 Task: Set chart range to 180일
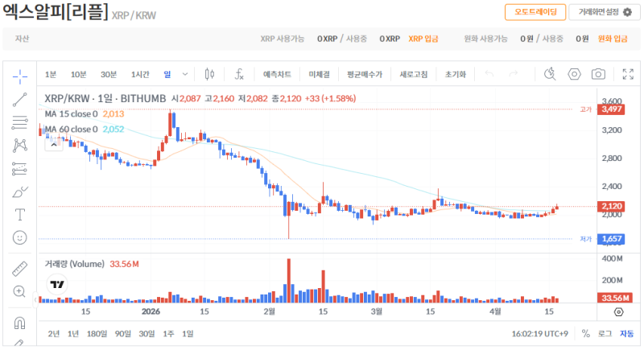97,334
